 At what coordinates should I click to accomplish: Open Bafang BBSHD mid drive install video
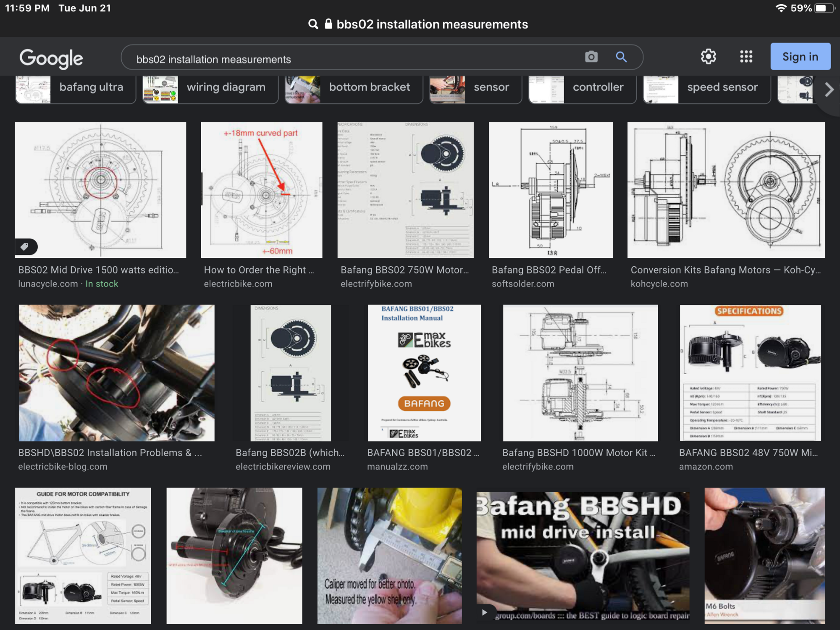[583, 555]
